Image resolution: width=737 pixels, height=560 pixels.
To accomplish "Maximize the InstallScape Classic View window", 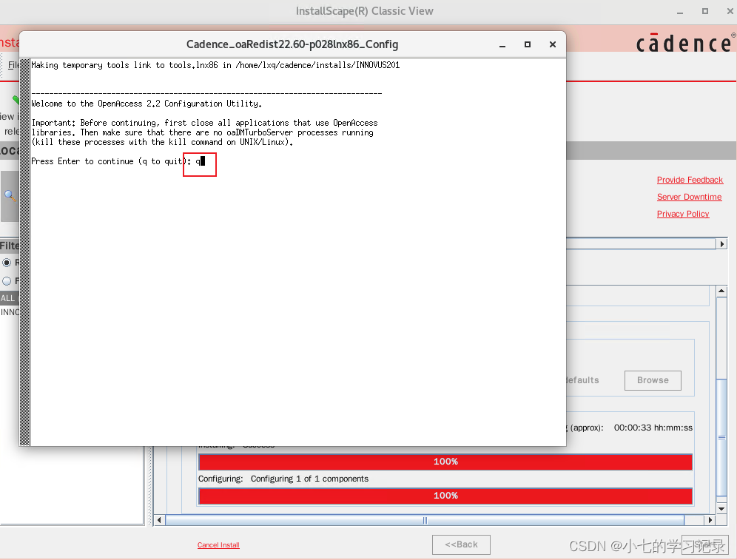I will (x=705, y=11).
